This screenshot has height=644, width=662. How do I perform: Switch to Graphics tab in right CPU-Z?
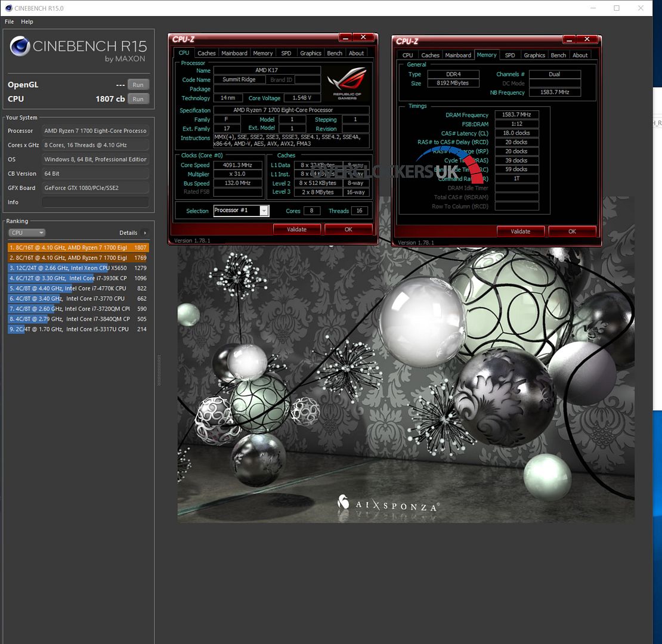(x=534, y=55)
